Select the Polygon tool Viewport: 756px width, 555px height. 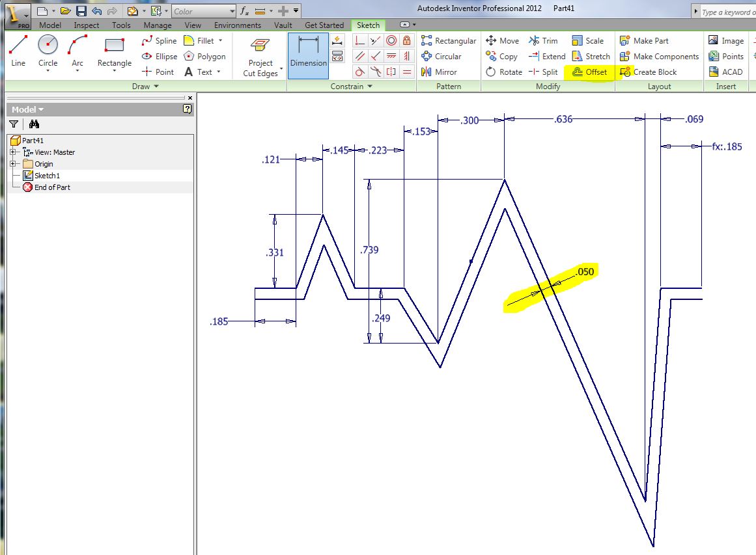(205, 57)
